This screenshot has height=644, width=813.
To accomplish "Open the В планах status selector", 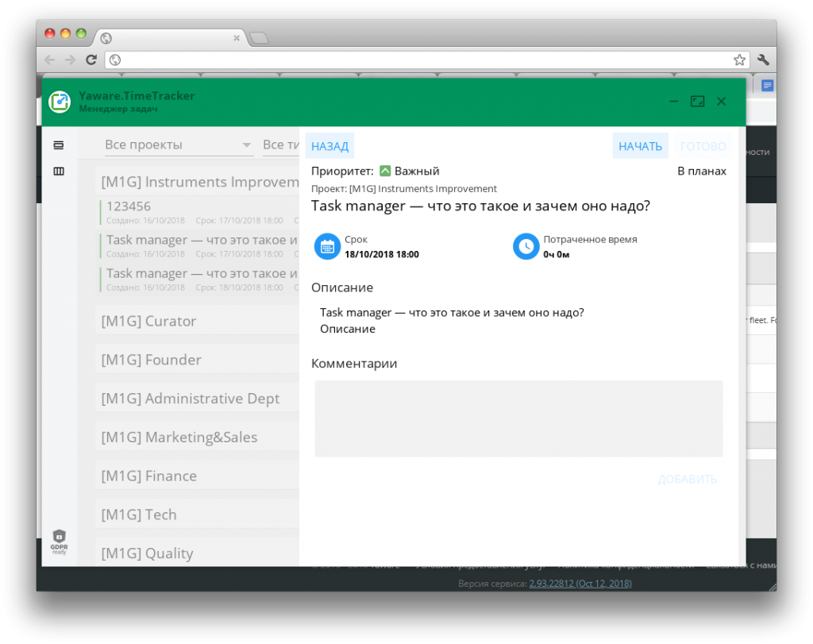I will (x=702, y=171).
